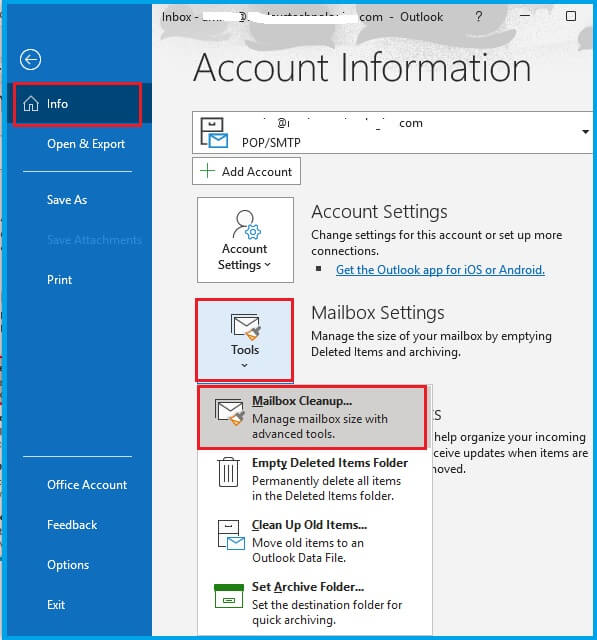The image size is (597, 640).
Task: Expand the POP/SMTP account selector dropdown
Action: click(x=585, y=132)
